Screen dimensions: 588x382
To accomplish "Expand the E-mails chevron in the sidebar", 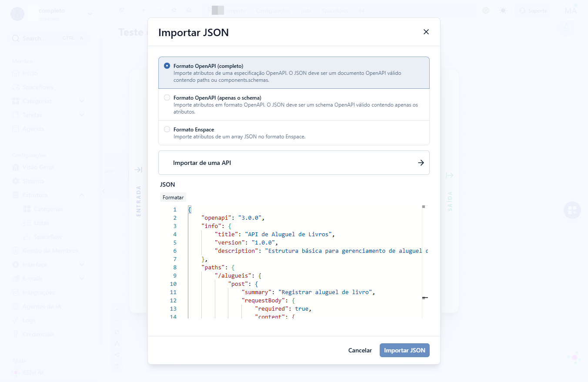I will pyautogui.click(x=82, y=278).
